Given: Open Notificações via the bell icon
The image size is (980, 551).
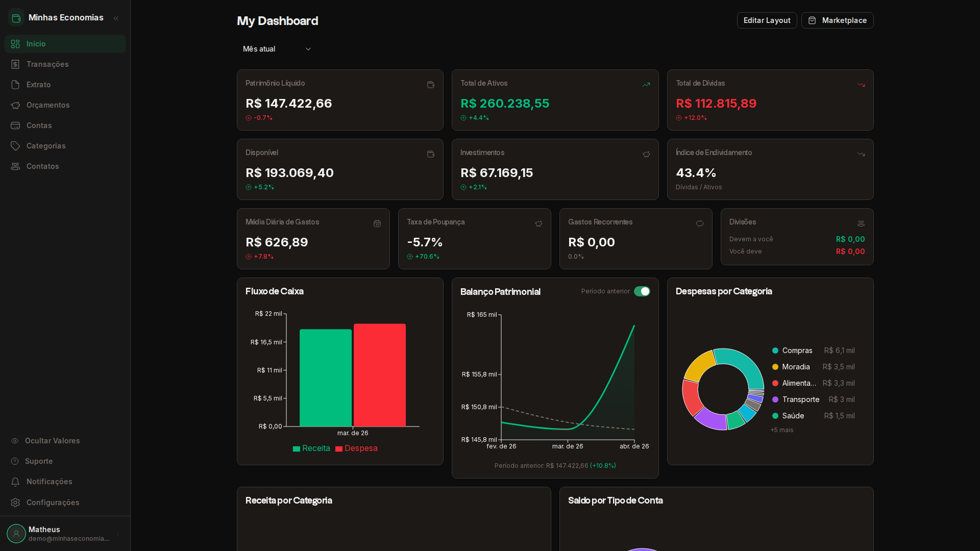Looking at the screenshot, I should coord(15,482).
